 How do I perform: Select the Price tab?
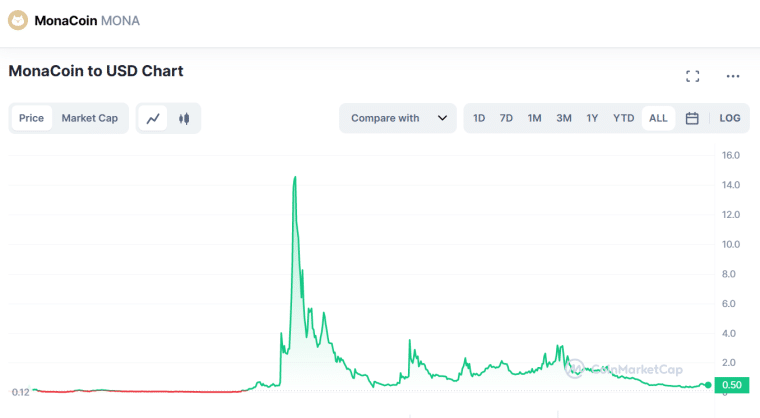pos(32,118)
